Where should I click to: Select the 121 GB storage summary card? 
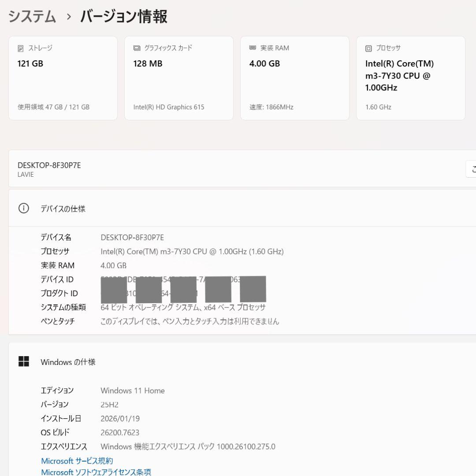pos(63,78)
